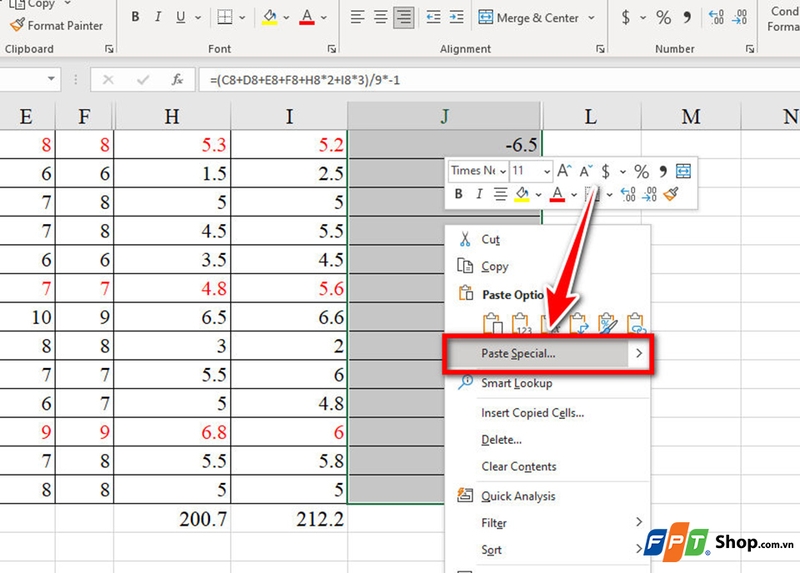Image resolution: width=800 pixels, height=573 pixels.
Task: Click mini toolbar Increase Font Size
Action: coord(564,171)
